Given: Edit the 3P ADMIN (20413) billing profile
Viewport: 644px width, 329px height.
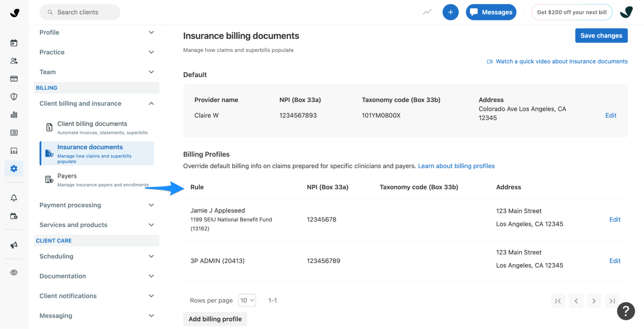Looking at the screenshot, I should 615,261.
